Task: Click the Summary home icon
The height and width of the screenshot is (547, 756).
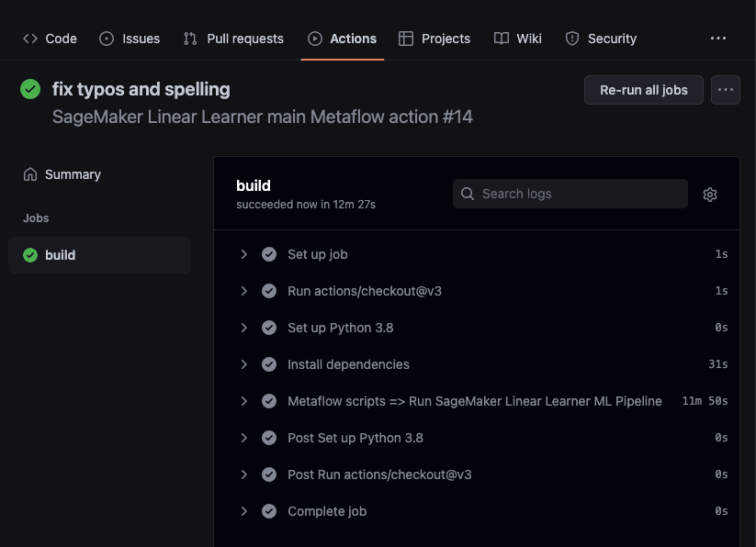Action: 30,174
